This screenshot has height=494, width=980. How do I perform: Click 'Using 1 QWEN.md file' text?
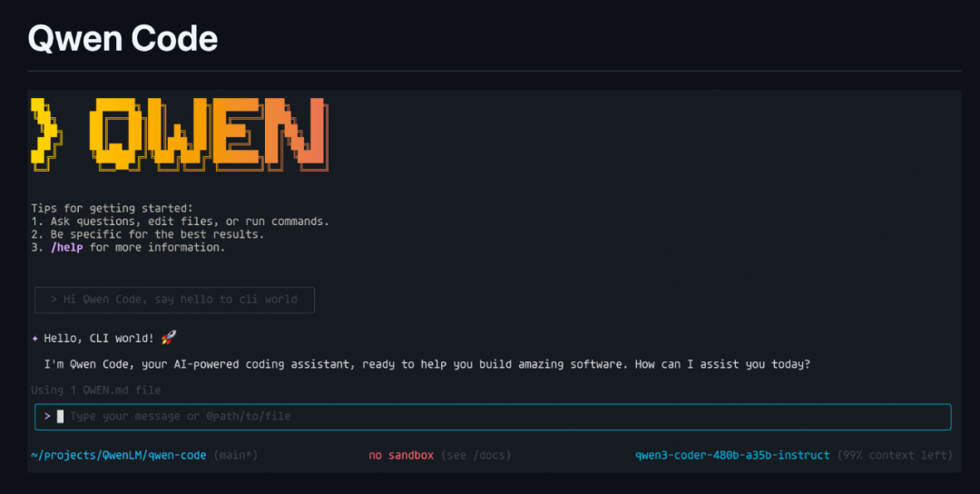point(95,390)
